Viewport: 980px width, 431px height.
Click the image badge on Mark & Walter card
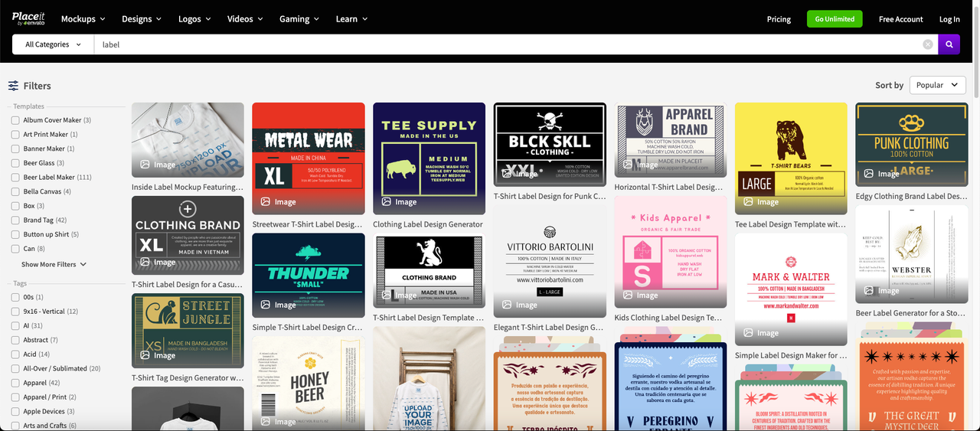click(762, 333)
